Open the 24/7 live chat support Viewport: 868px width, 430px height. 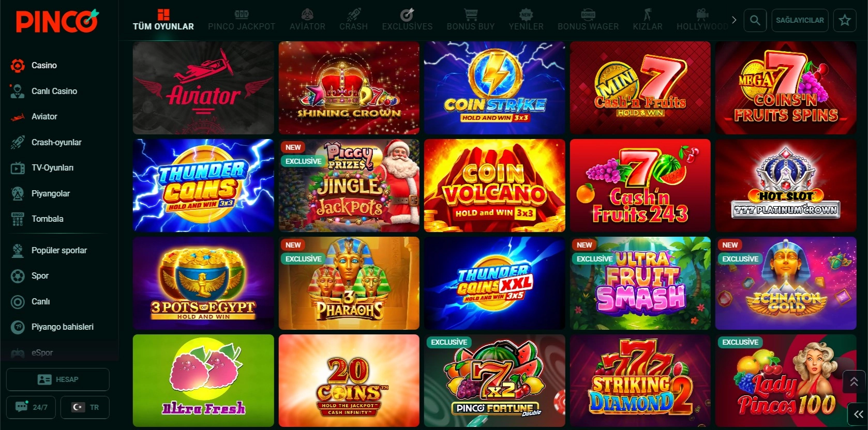click(32, 407)
